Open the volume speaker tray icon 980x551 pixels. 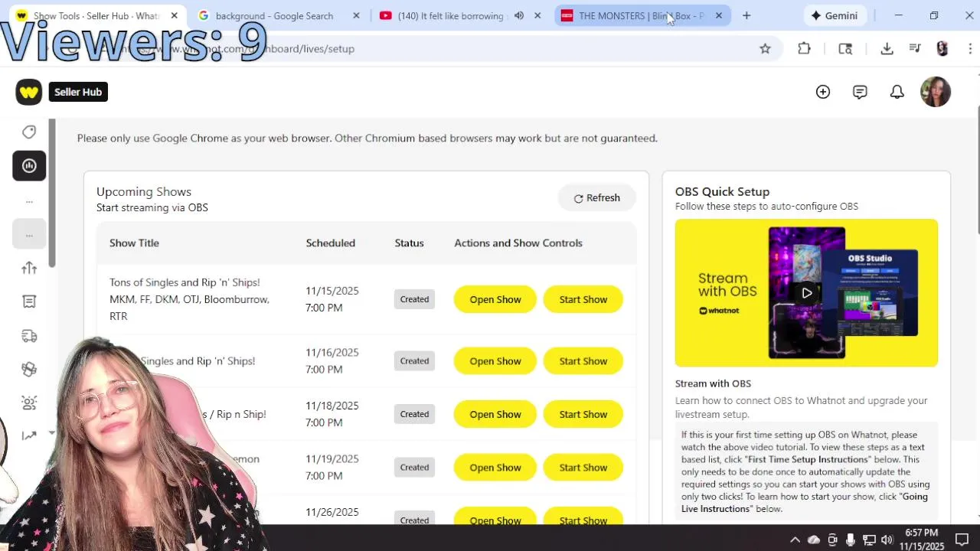887,540
